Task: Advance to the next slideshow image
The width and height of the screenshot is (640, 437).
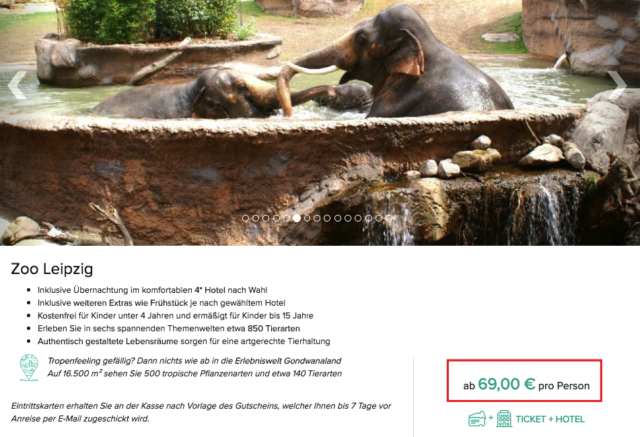Action: [618, 85]
